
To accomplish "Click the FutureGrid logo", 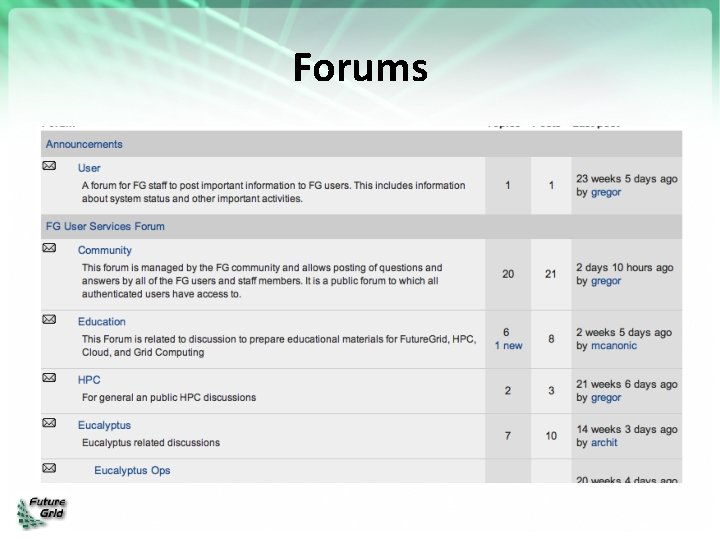I will [x=41, y=512].
